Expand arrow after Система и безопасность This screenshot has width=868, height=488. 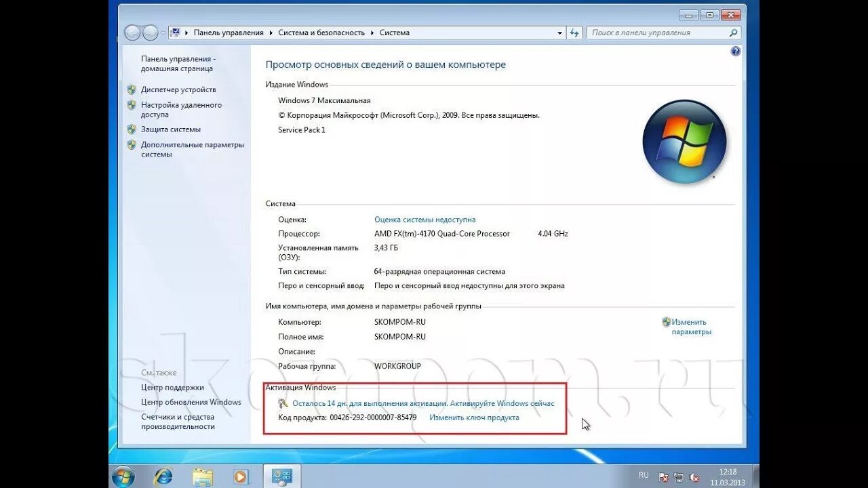click(372, 33)
